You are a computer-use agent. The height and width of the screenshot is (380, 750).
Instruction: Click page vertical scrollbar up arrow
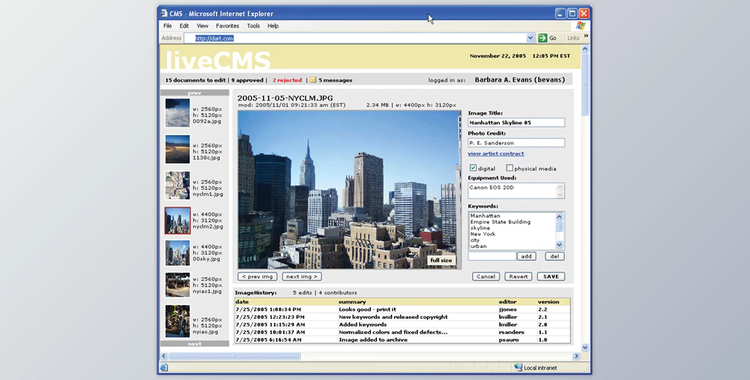tap(585, 49)
